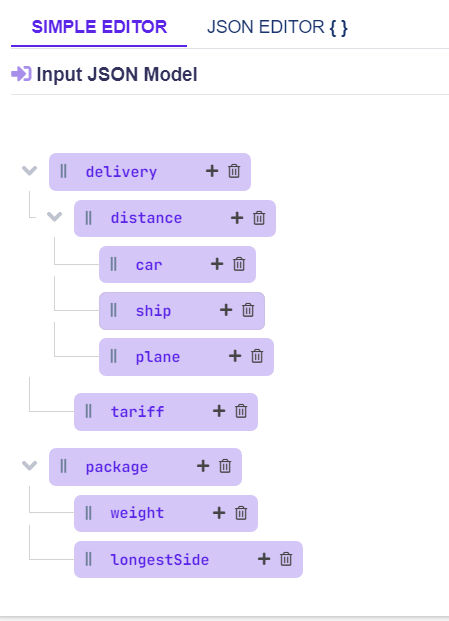The width and height of the screenshot is (449, 621).
Task: Collapse the package tree node
Action: click(x=29, y=465)
